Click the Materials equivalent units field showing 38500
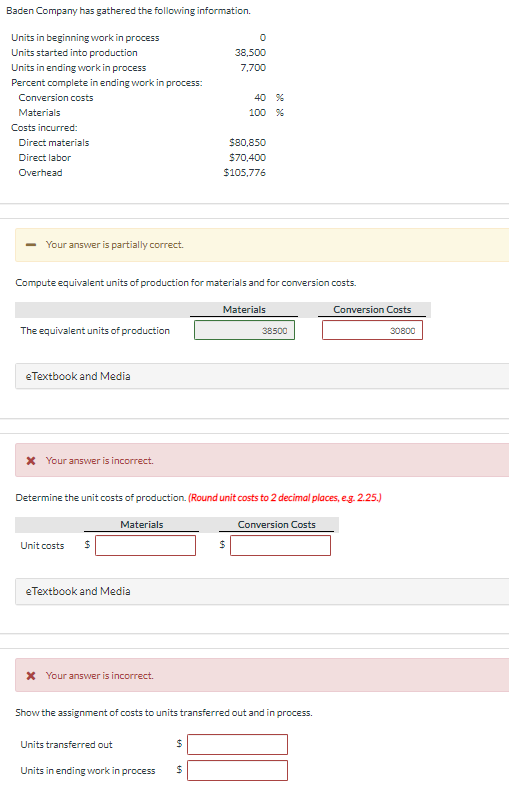Screen dimensions: 509x791 point(244,330)
